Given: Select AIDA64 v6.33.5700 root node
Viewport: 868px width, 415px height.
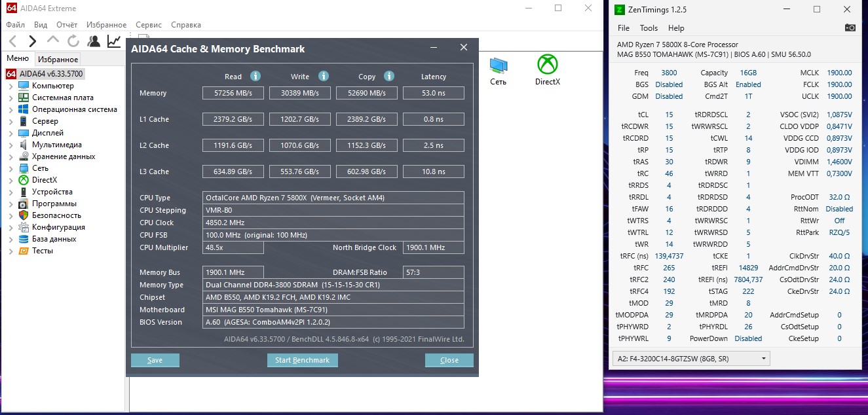Looking at the screenshot, I should point(51,74).
